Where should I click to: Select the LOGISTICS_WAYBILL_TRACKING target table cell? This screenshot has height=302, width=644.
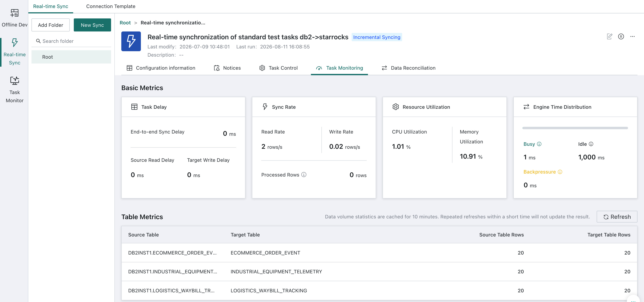coord(269,290)
